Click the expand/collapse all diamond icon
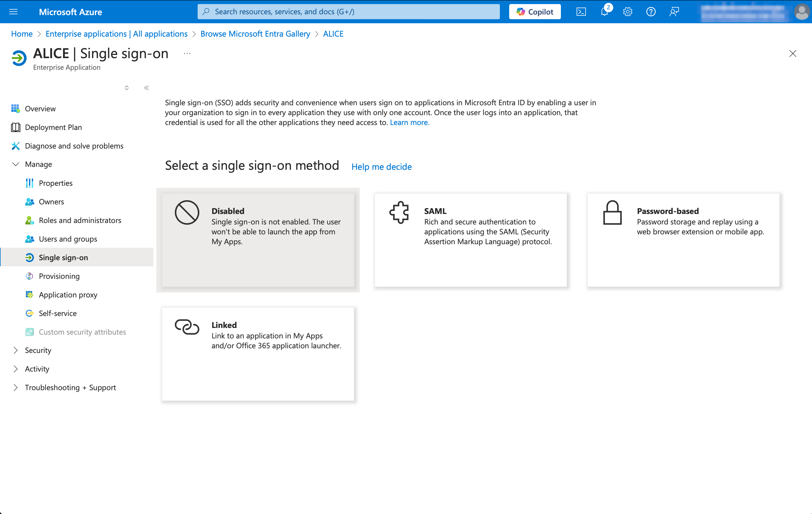The image size is (812, 514). point(127,88)
